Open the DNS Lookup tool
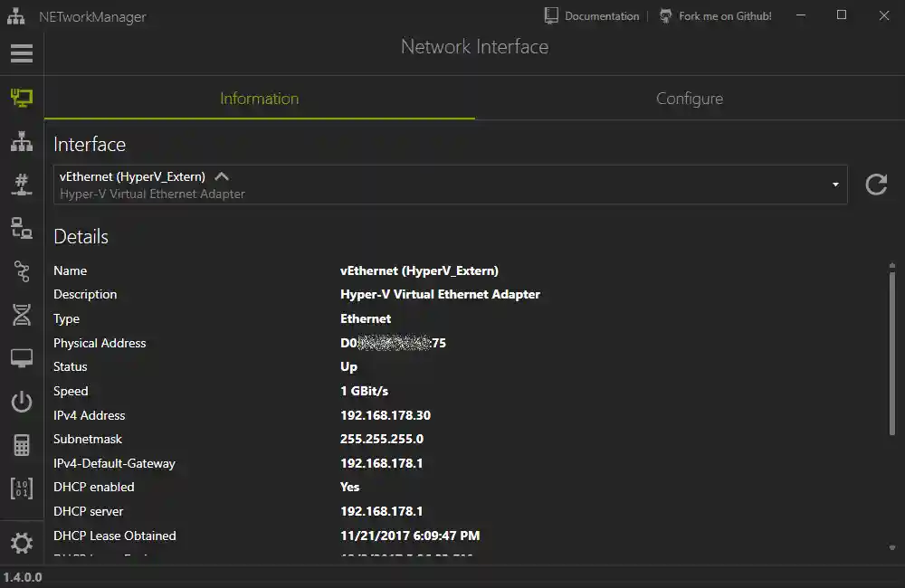The image size is (905, 588). coord(21,314)
